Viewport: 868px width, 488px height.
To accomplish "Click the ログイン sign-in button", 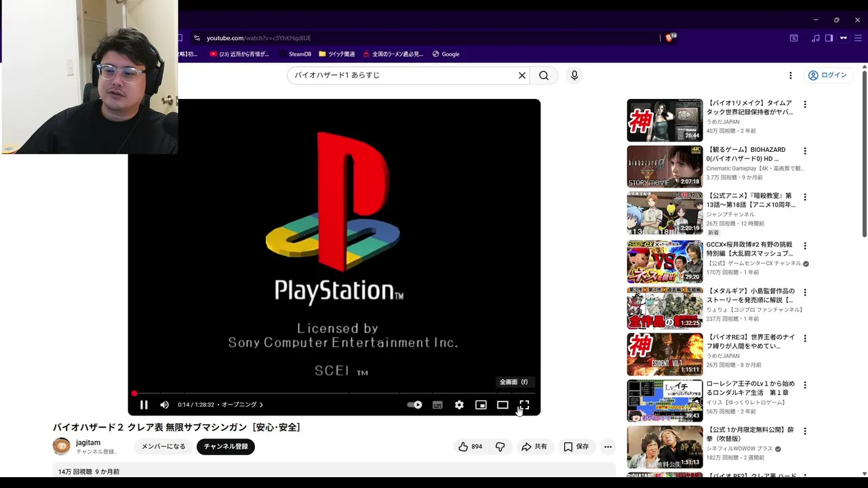I will pyautogui.click(x=827, y=75).
